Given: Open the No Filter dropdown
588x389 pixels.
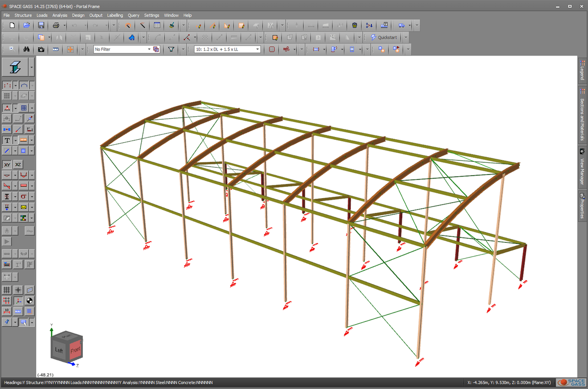Looking at the screenshot, I should pos(122,49).
